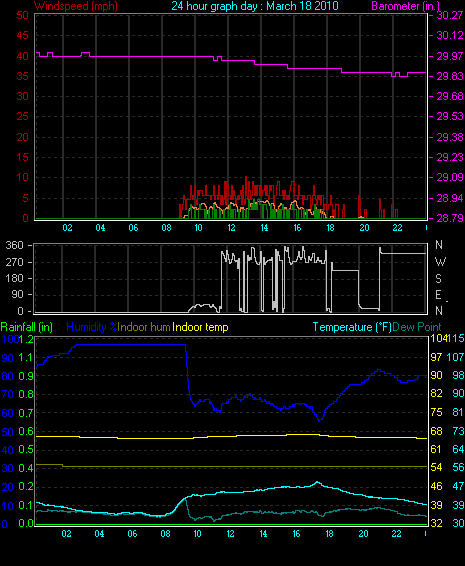
Task: Click the rainfall axis value 0.2
Action: click(26, 487)
